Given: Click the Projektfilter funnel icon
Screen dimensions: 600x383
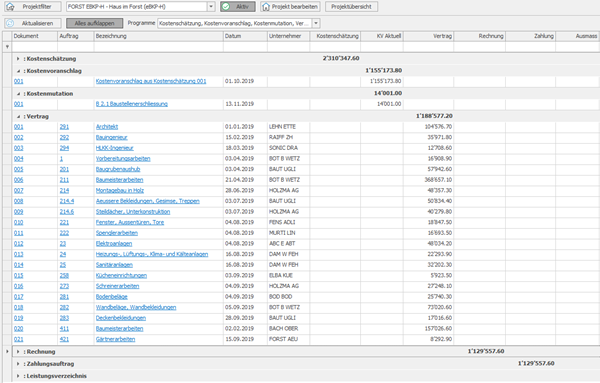Looking at the screenshot, I should pos(10,7).
